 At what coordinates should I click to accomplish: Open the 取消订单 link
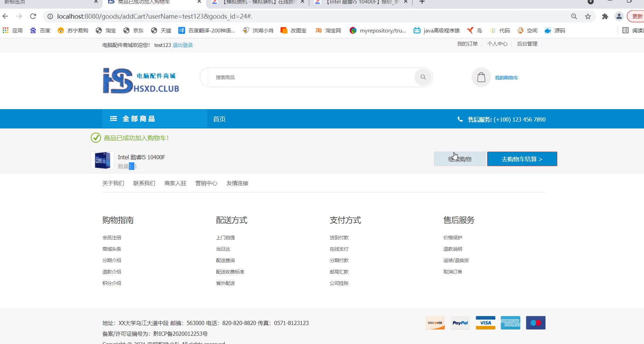click(453, 272)
